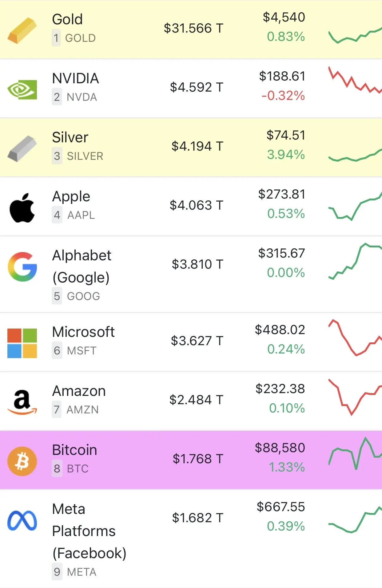Click Silver's 3.94% daily change
Screen dimensions: 382x588
286,155
